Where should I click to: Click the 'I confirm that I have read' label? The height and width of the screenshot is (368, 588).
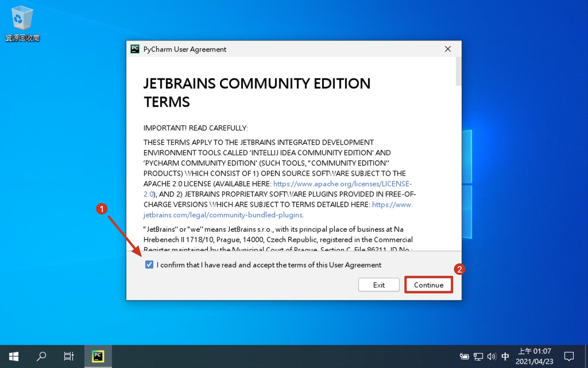(x=269, y=265)
